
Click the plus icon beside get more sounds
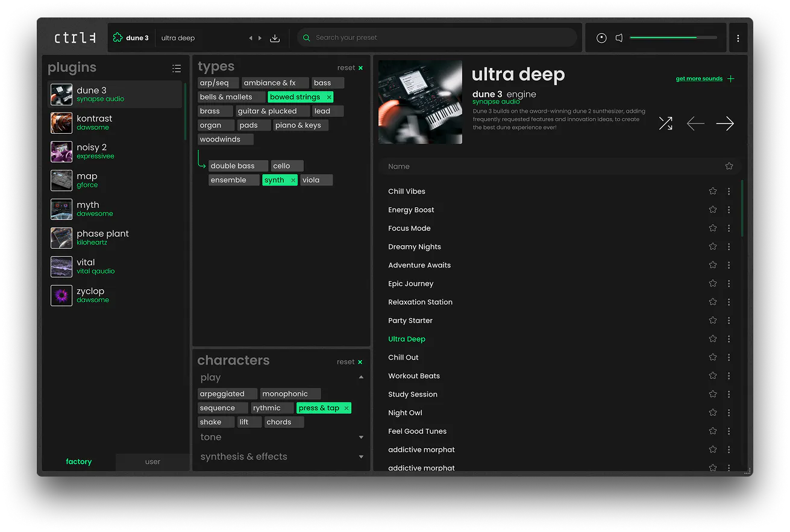click(x=731, y=79)
